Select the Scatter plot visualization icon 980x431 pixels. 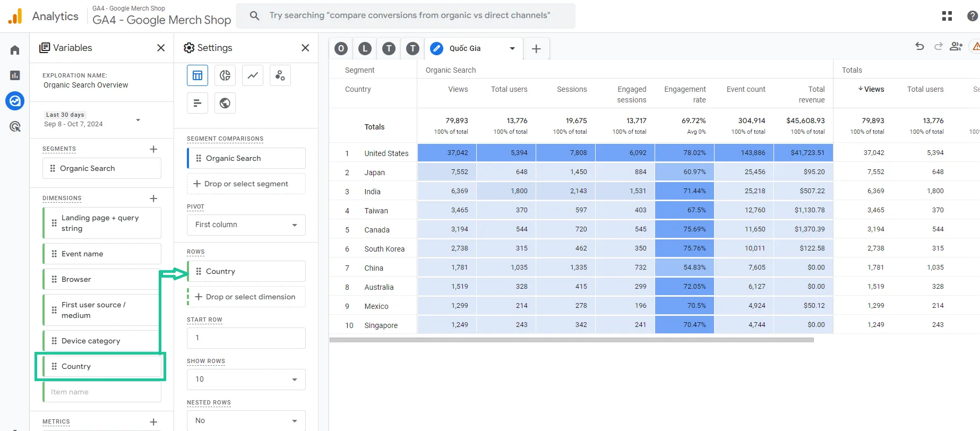pos(280,75)
